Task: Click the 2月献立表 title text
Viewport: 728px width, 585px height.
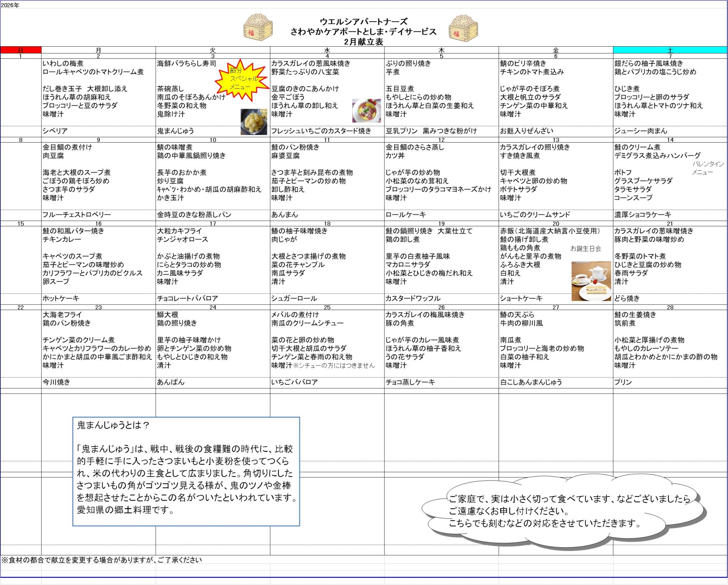Action: pos(363,42)
